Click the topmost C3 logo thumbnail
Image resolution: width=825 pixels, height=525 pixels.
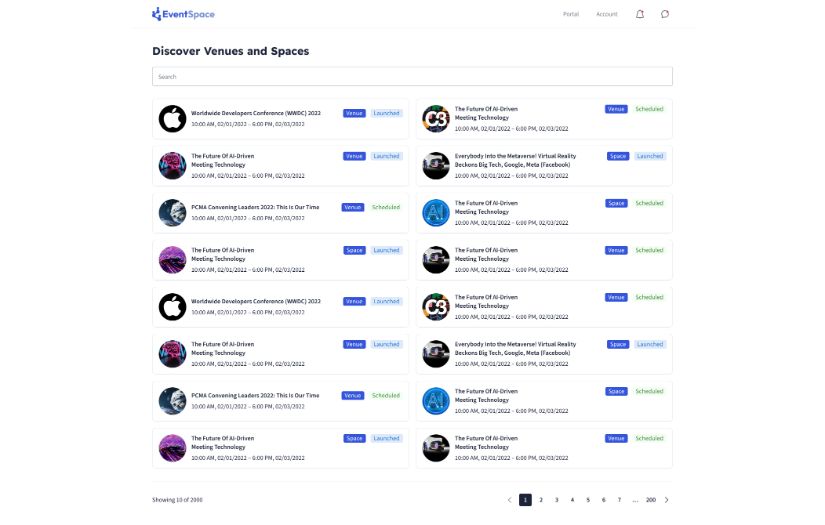coord(436,118)
